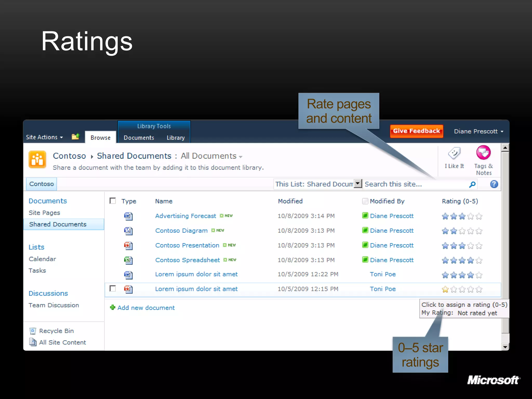
Task: Click the I Like It tag icon
Action: pyautogui.click(x=454, y=153)
